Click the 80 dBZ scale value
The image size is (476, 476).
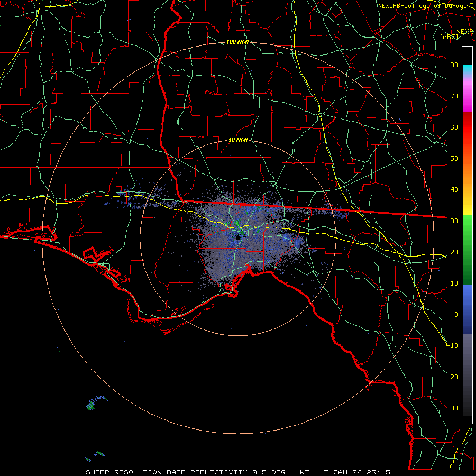(x=454, y=65)
